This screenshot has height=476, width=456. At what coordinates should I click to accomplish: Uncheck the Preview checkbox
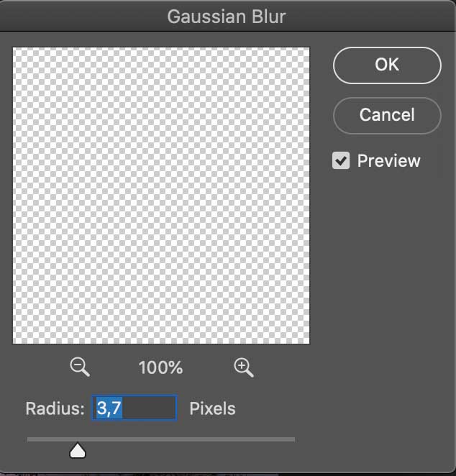(x=341, y=160)
